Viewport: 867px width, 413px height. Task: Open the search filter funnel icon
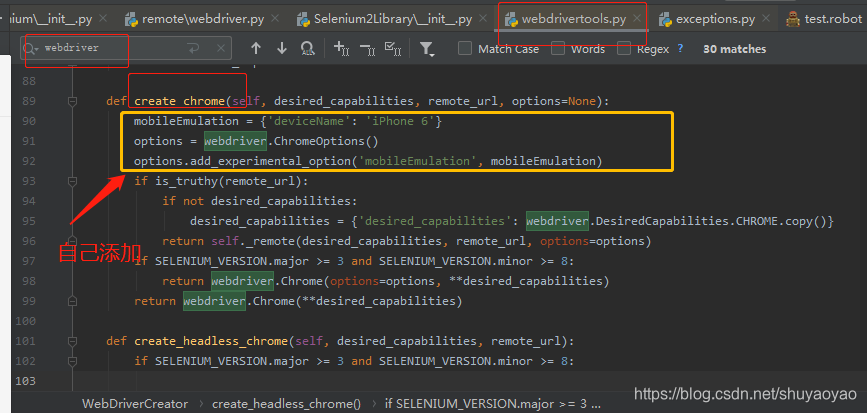tap(427, 49)
